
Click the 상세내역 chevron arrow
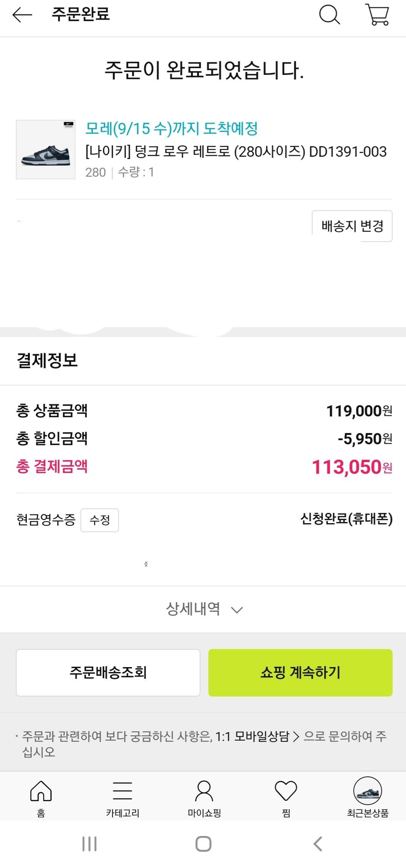(237, 610)
